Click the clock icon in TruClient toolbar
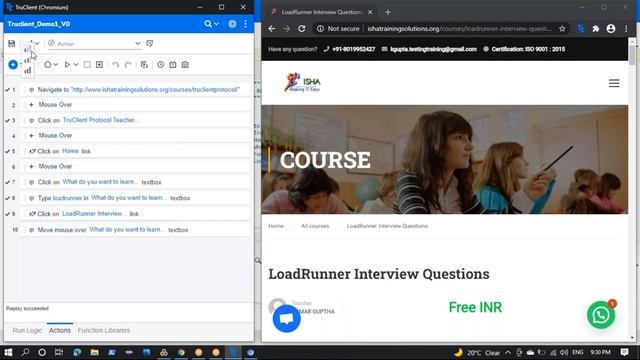 [160, 64]
